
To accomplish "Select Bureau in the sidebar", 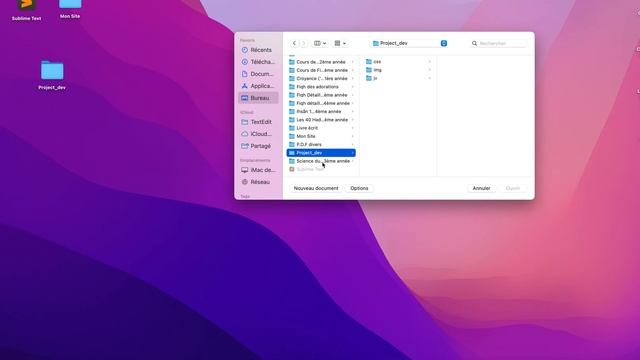I will (258, 98).
